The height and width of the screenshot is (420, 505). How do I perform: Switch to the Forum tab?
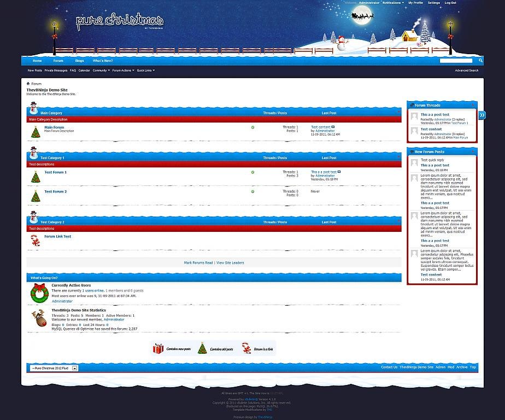click(58, 61)
